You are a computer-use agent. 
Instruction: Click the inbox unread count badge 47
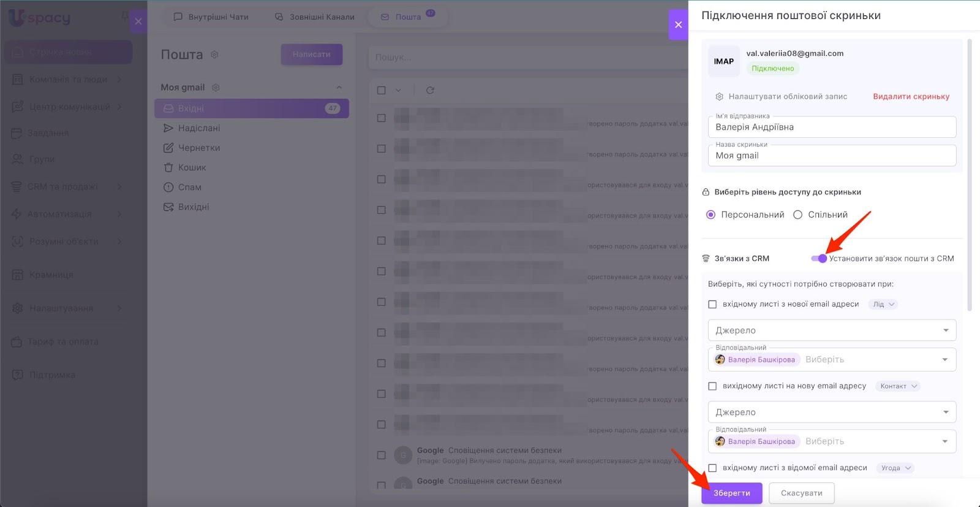[x=333, y=109]
